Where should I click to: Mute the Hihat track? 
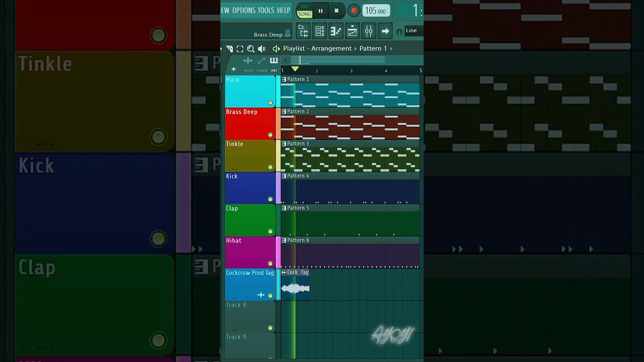270,263
